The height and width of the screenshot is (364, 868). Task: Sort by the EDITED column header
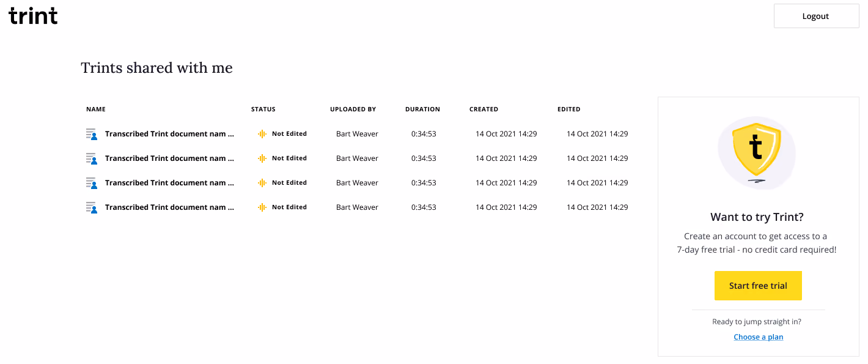click(569, 110)
